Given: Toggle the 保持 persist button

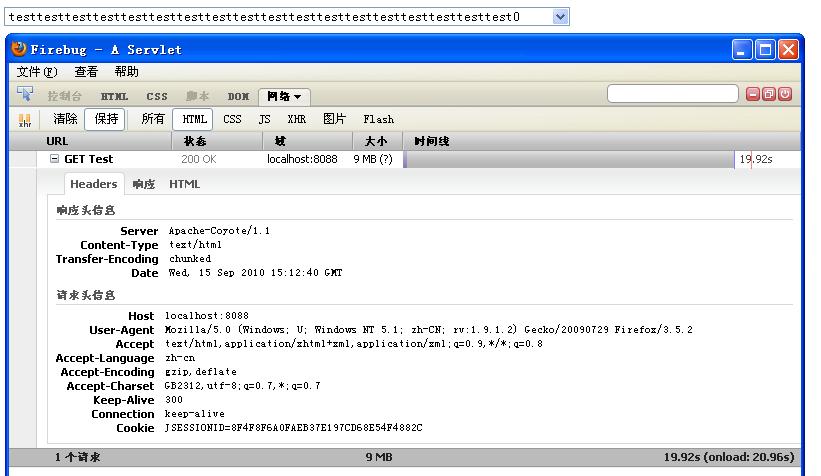Looking at the screenshot, I should (105, 119).
